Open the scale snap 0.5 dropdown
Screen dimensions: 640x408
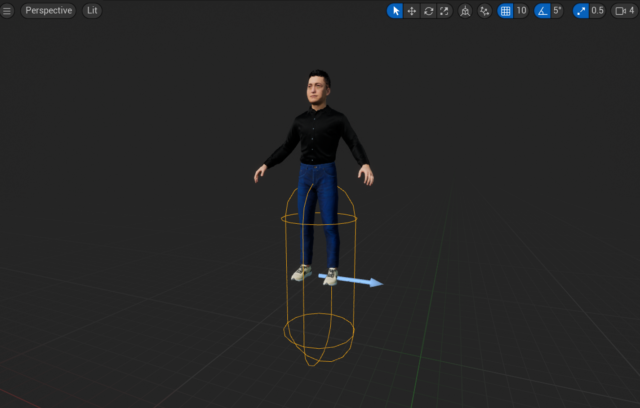597,11
